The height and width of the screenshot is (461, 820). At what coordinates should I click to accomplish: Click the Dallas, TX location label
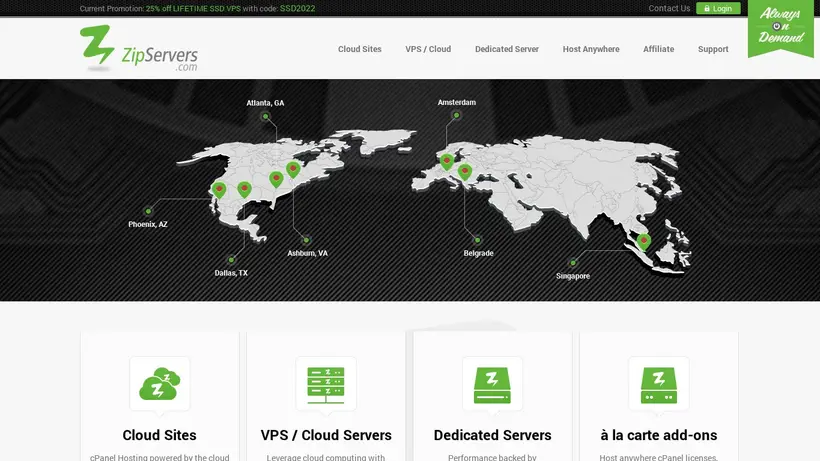pyautogui.click(x=231, y=273)
